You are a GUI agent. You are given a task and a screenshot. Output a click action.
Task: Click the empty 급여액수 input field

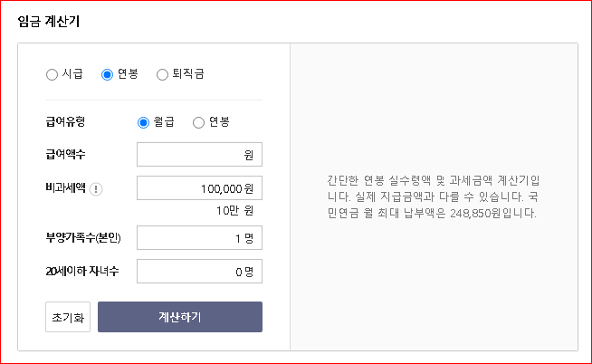[x=199, y=154]
